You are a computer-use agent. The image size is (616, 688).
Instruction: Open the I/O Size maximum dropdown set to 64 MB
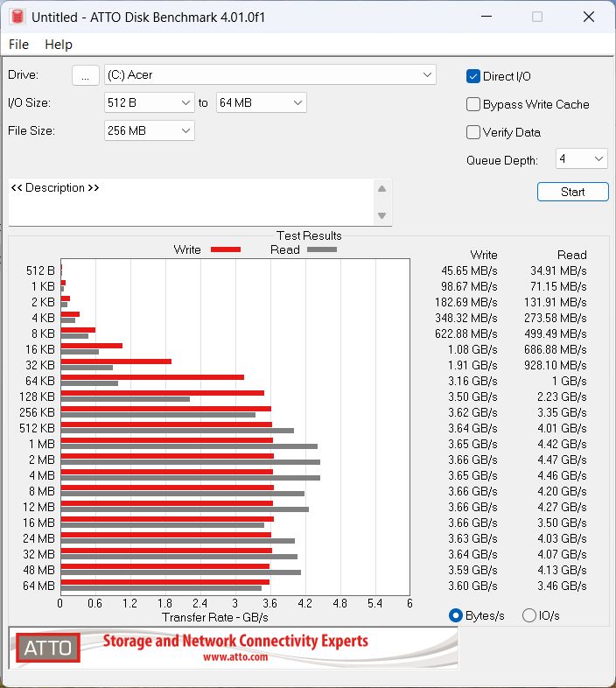click(261, 103)
